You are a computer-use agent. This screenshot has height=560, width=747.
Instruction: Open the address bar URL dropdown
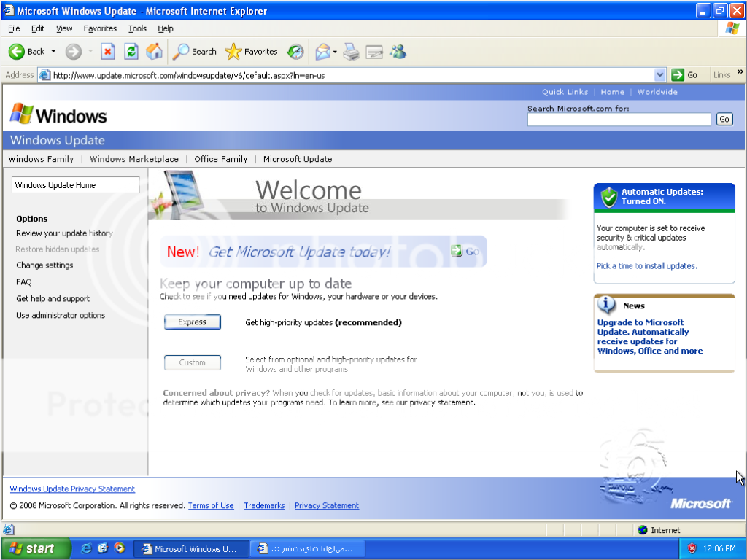tap(659, 75)
